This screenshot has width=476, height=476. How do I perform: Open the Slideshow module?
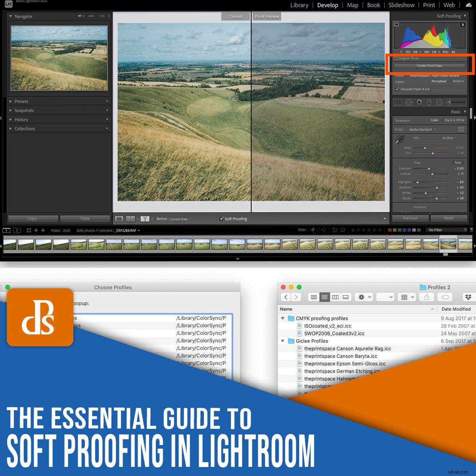point(401,5)
